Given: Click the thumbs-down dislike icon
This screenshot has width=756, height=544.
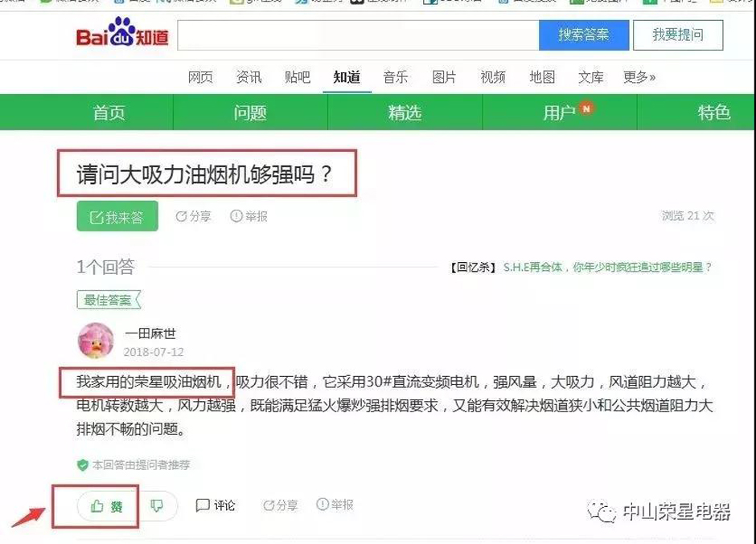Looking at the screenshot, I should [x=158, y=505].
